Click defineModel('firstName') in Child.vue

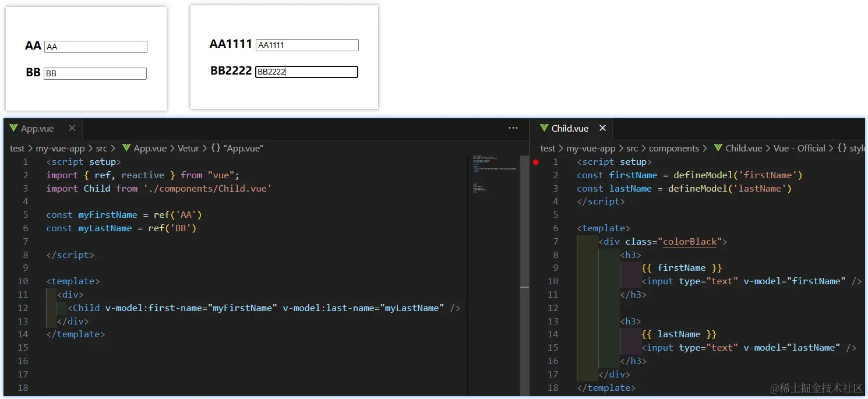tap(738, 175)
